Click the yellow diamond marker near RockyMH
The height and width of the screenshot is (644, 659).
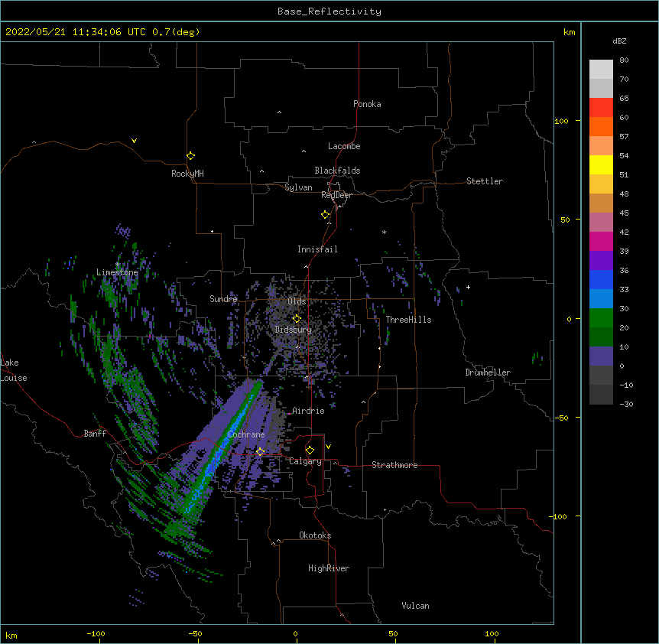pos(190,156)
